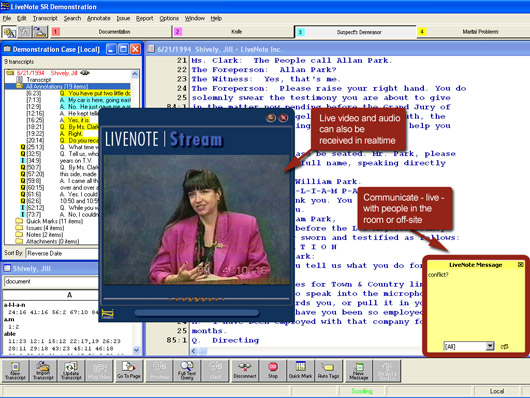Open the Options menu
530x398 pixels.
pyautogui.click(x=169, y=18)
